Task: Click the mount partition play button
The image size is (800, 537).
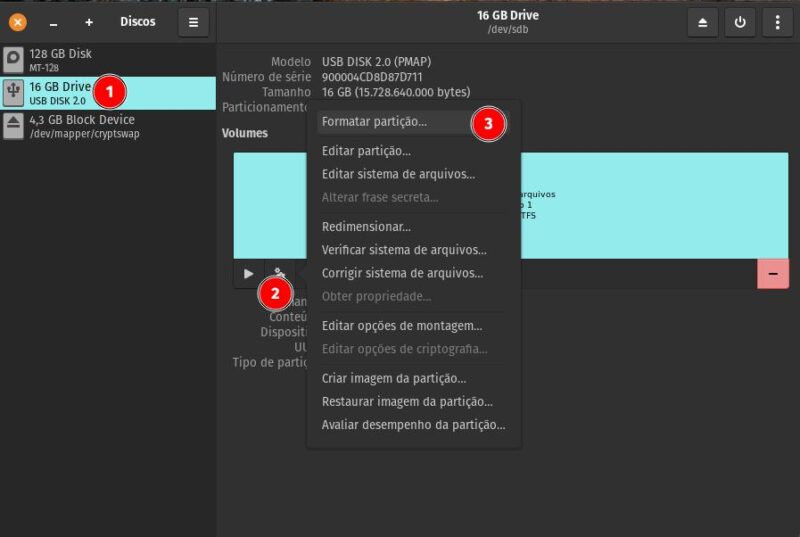Action: [249, 274]
